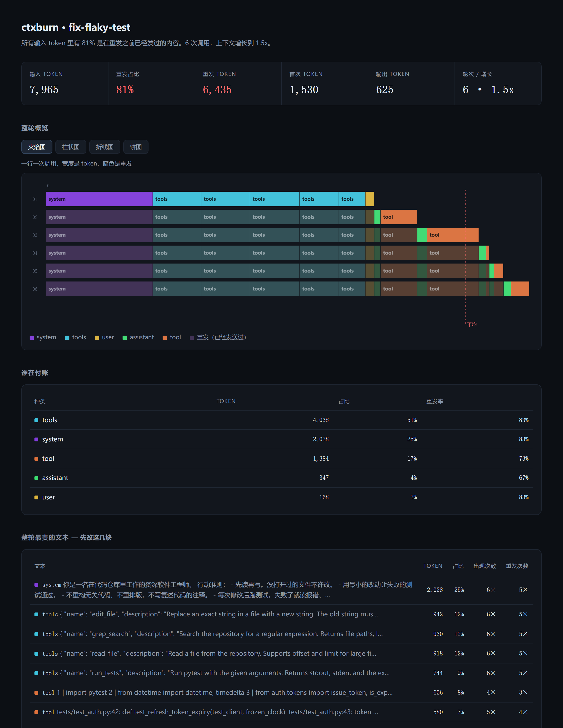Click the orange tool legend swatch

[165, 338]
